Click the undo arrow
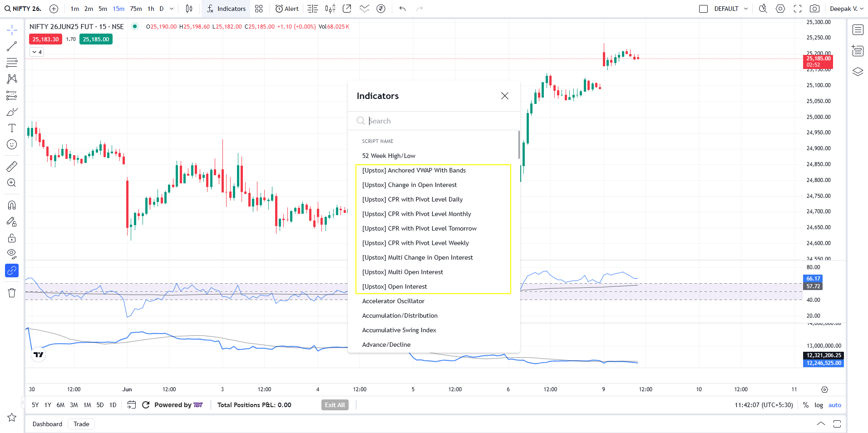This screenshot has height=433, width=868. 402,9
